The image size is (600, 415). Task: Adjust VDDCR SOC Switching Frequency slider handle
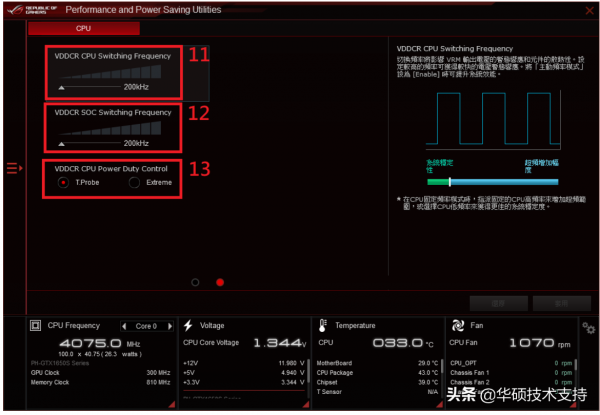[61, 144]
